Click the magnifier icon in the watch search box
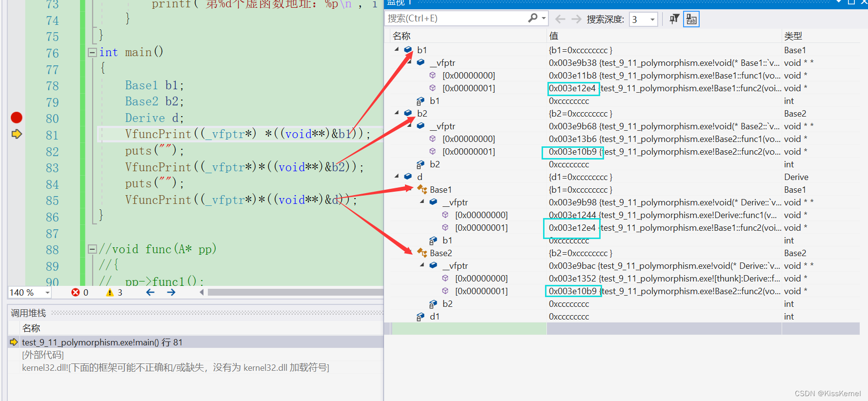This screenshot has width=868, height=401. (532, 18)
